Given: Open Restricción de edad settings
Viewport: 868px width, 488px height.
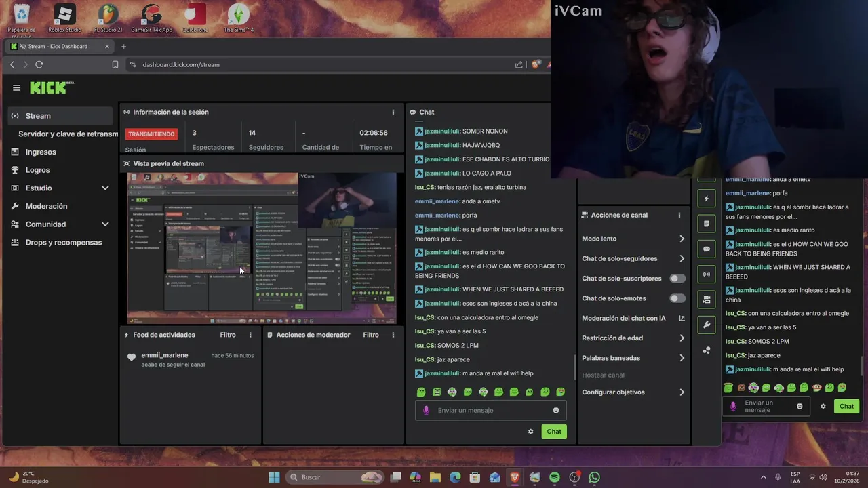Looking at the screenshot, I should coord(633,338).
